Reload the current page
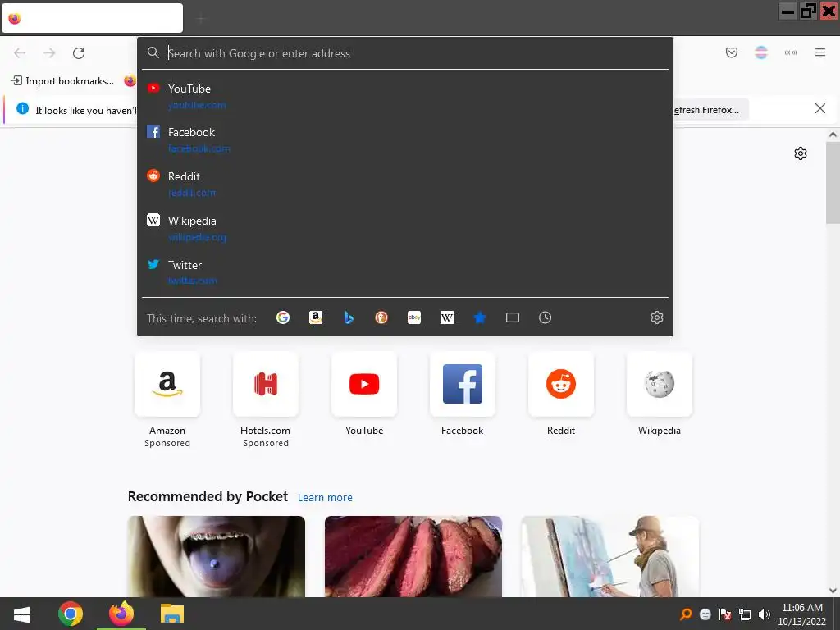The width and height of the screenshot is (840, 630). tap(79, 52)
